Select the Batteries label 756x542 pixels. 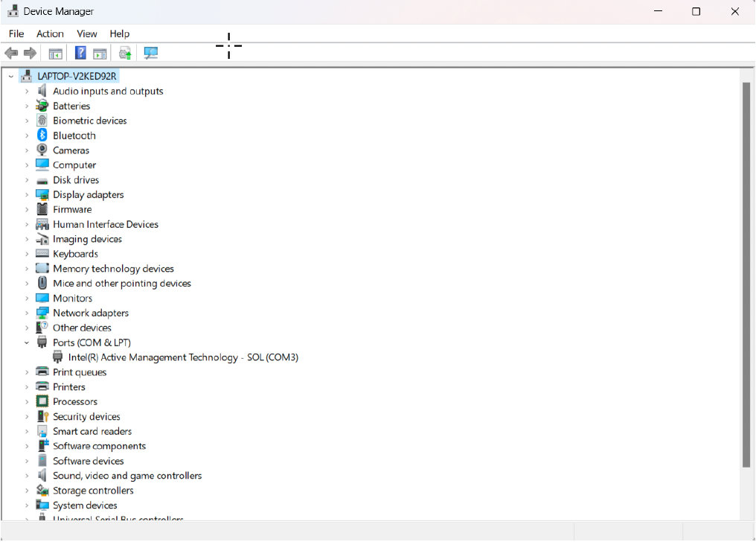(71, 106)
